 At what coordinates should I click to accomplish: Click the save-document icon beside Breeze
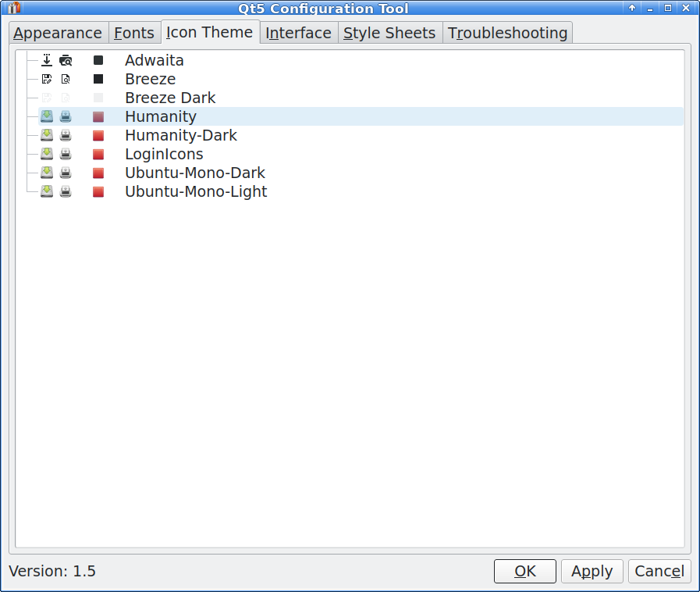[x=46, y=79]
